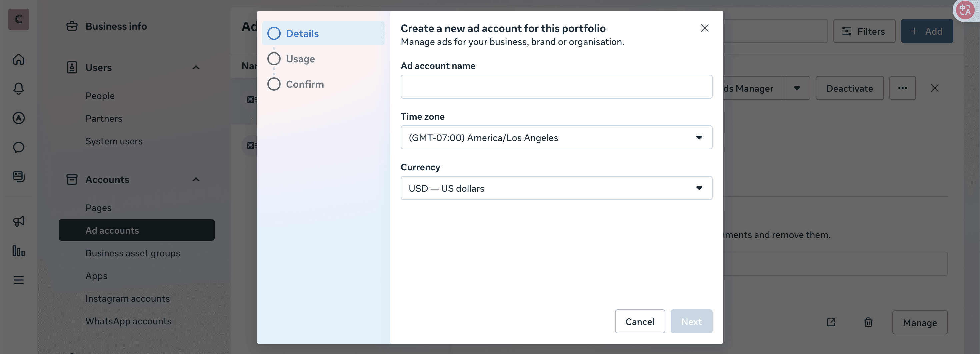Collapse the Users section chevron
Viewport: 980px width, 354px height.
click(x=196, y=68)
